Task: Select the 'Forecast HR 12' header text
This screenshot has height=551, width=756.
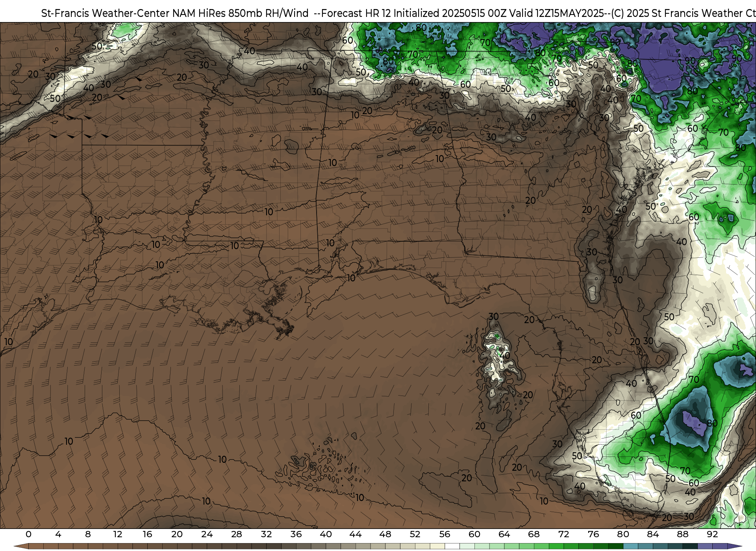Action: pos(356,13)
